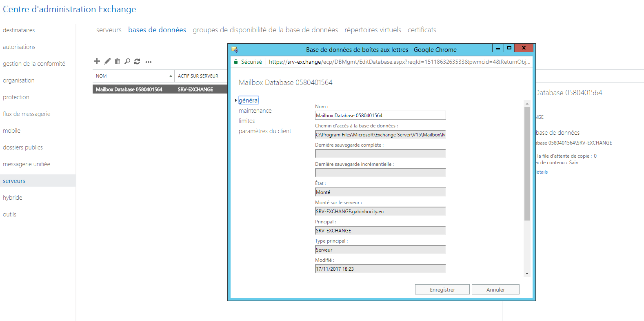Click the Type principal field Serveur
644x321 pixels.
pyautogui.click(x=380, y=250)
